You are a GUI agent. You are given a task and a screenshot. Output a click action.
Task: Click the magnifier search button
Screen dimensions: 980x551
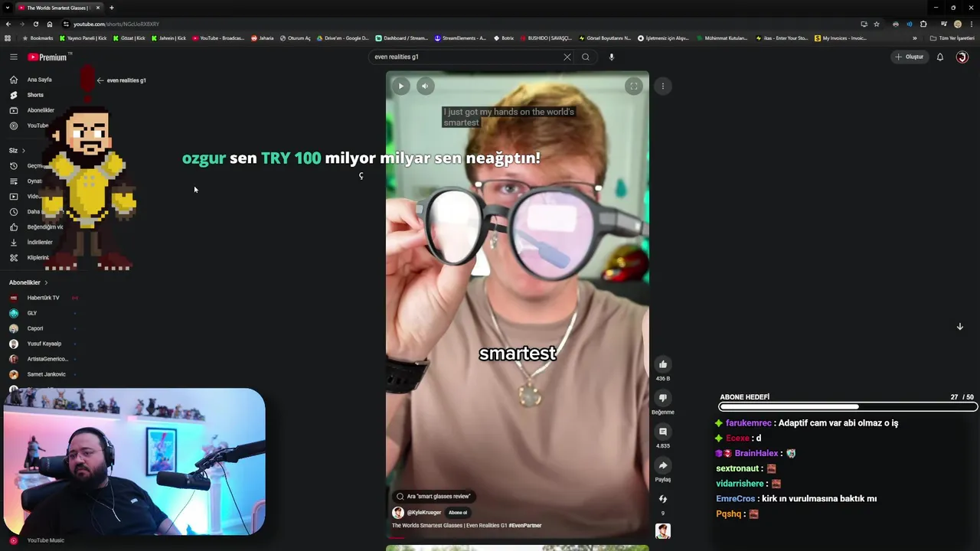[586, 57]
